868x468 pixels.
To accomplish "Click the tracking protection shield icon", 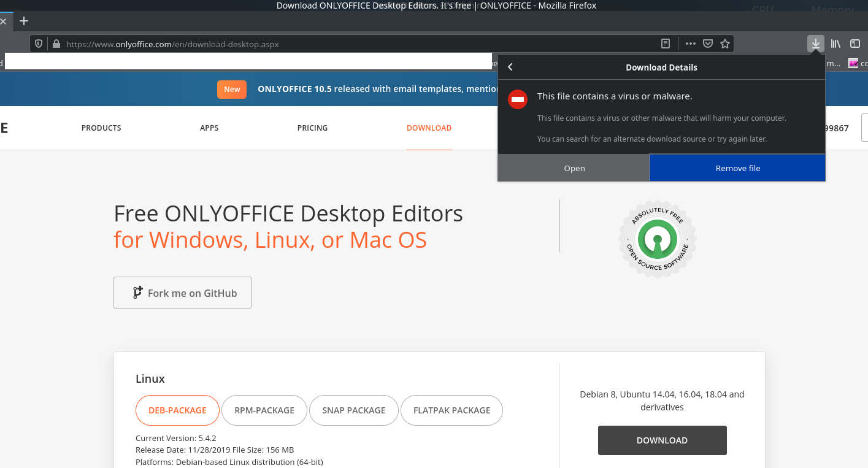I will click(x=39, y=43).
